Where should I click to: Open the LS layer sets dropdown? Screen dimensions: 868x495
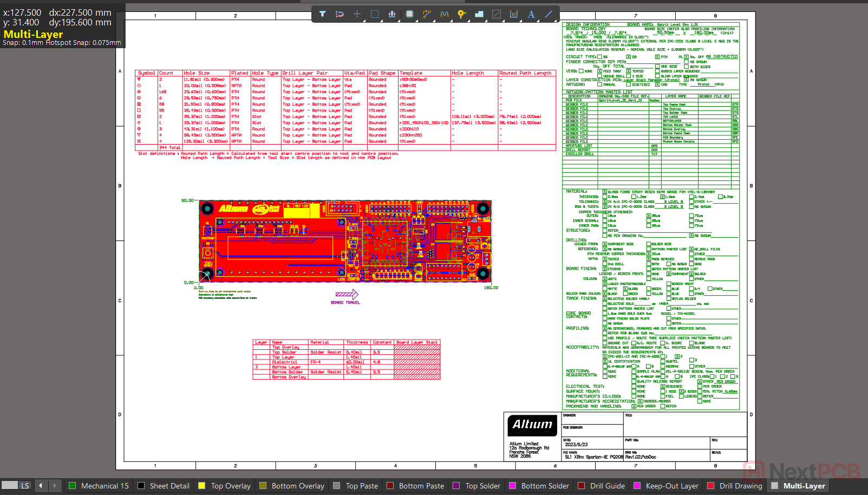click(x=25, y=486)
